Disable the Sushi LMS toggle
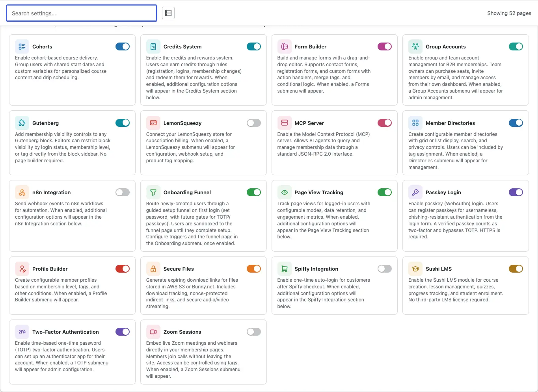Image resolution: width=538 pixels, height=392 pixels. click(x=516, y=269)
